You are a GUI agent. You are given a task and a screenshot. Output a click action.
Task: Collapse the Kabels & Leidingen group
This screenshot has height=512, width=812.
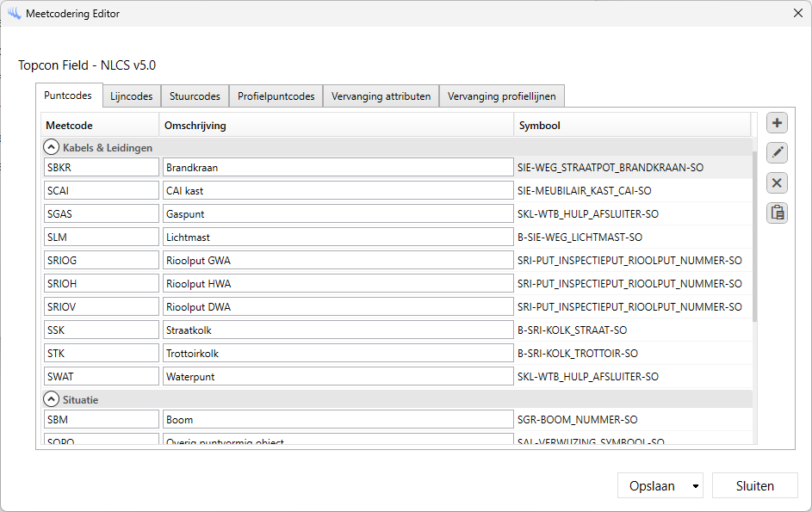click(x=52, y=147)
